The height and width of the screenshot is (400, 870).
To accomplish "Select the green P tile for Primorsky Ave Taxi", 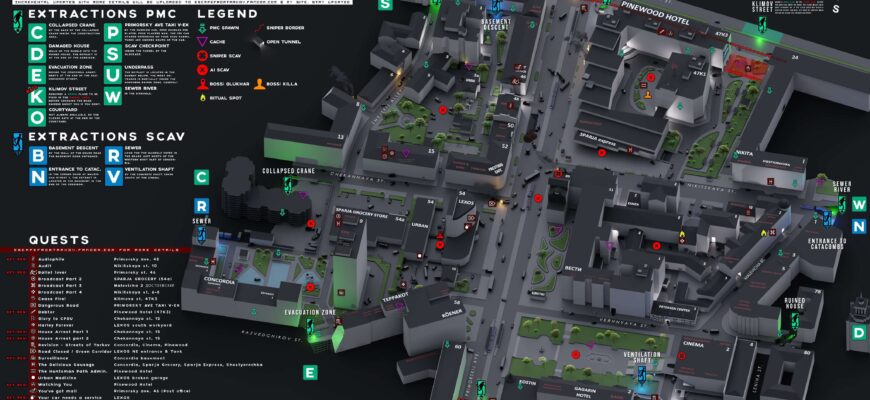I will tap(113, 32).
